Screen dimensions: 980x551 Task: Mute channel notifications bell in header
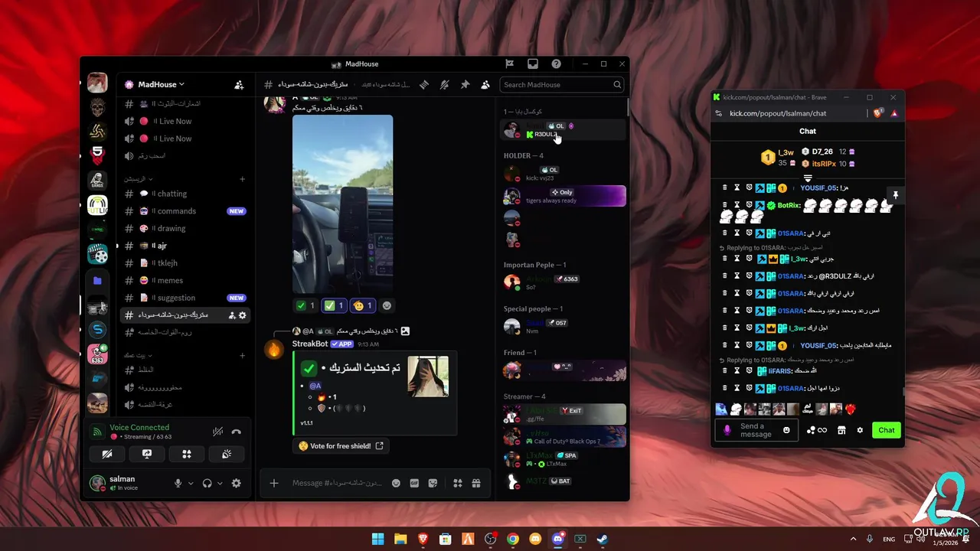[444, 85]
